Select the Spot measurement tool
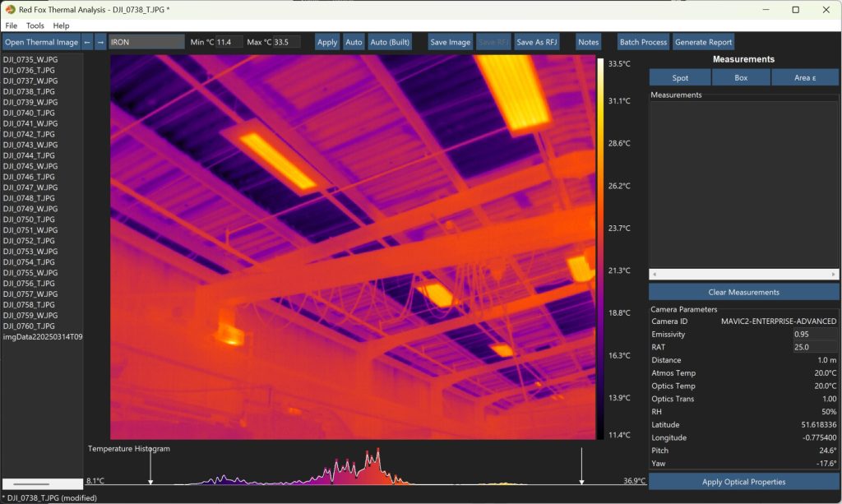The width and height of the screenshot is (842, 504). click(680, 78)
